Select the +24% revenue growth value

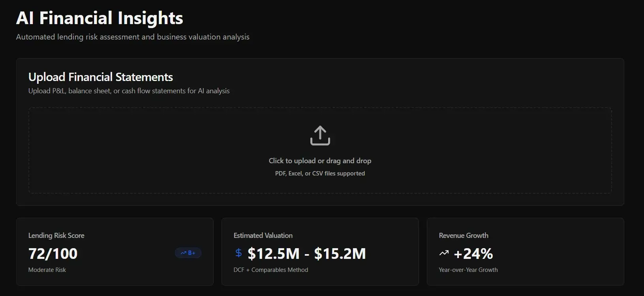[473, 254]
